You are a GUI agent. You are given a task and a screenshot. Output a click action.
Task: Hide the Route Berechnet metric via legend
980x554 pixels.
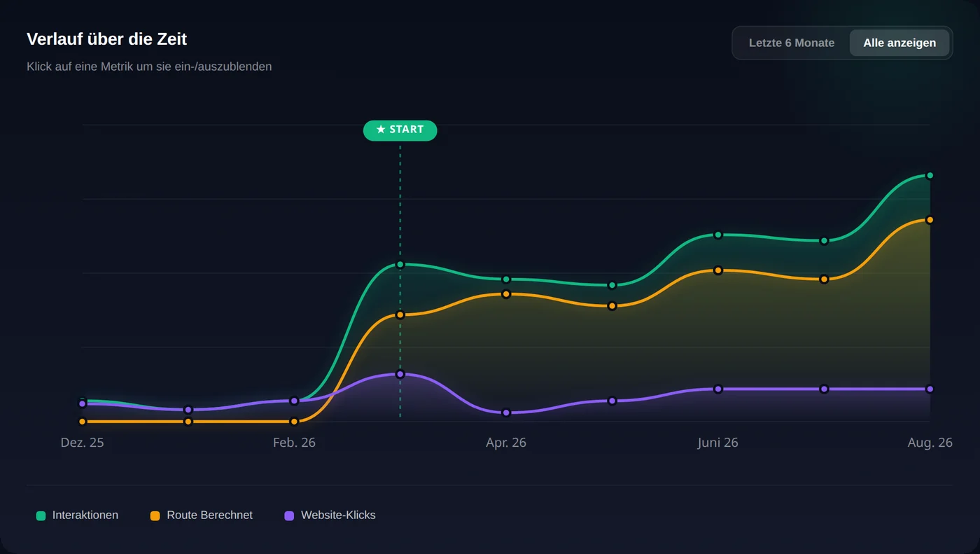(x=202, y=515)
